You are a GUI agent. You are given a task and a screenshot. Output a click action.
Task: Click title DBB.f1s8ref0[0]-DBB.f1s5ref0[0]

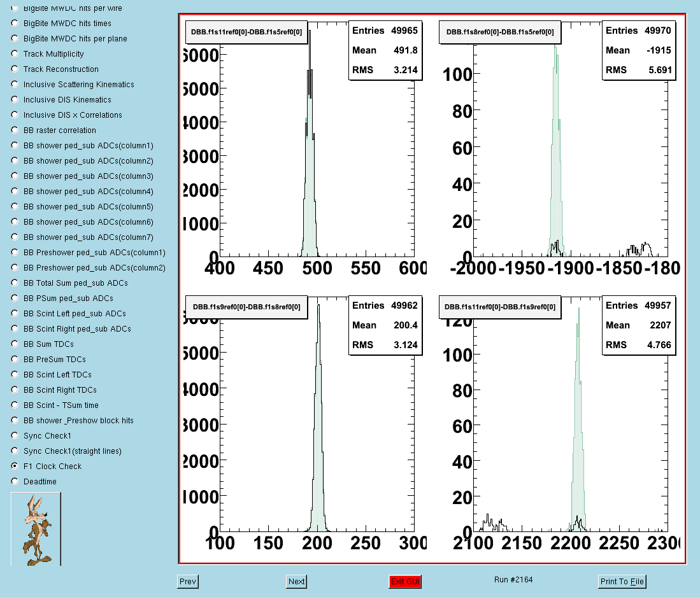[500, 32]
